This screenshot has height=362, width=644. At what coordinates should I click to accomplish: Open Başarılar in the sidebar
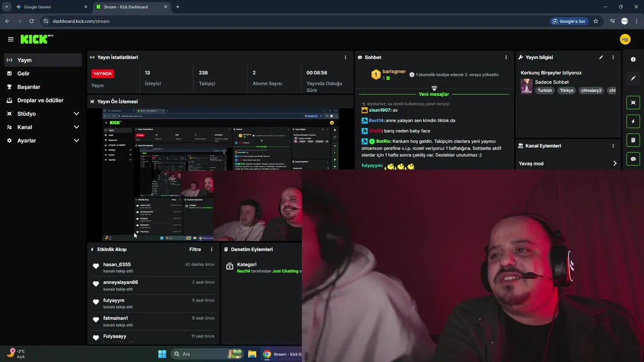pyautogui.click(x=43, y=87)
